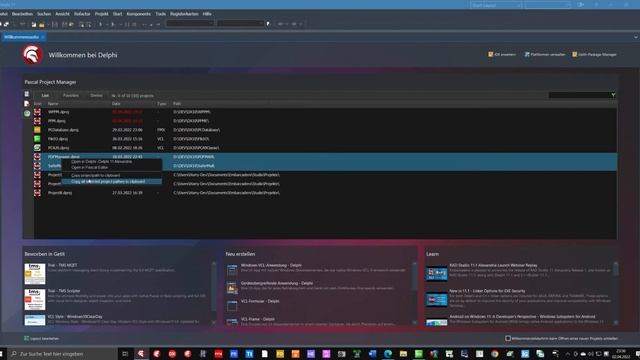Click the open folder icon in main toolbar
Viewport: 640px width, 360px height.
click(x=41, y=24)
